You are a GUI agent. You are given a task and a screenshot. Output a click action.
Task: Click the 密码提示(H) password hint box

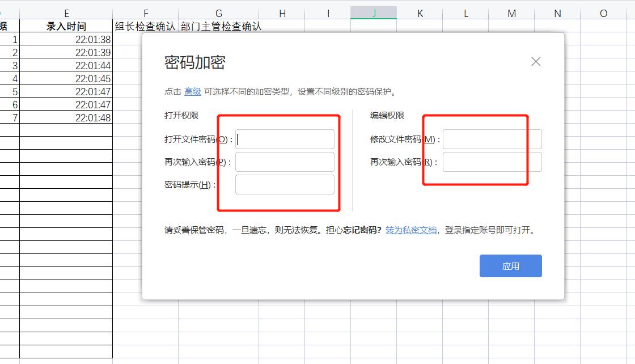[285, 184]
